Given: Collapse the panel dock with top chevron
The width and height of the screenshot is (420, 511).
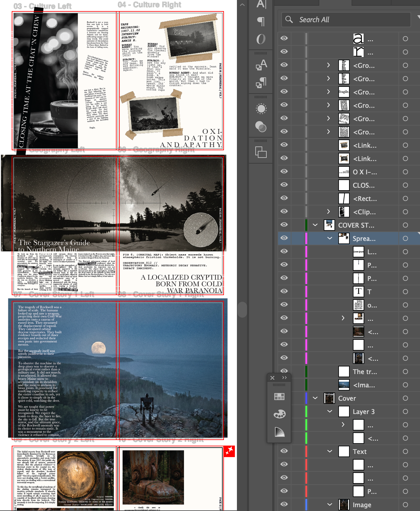Looking at the screenshot, I should point(242,5).
